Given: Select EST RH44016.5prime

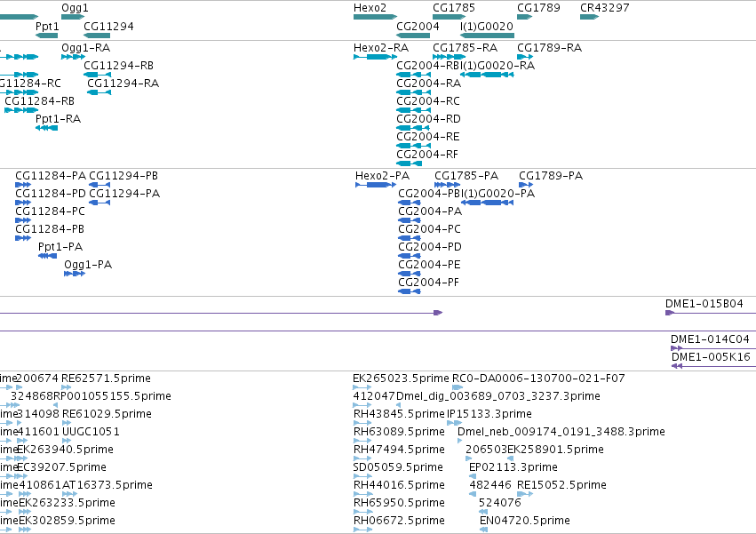Looking at the screenshot, I should pos(363,494).
